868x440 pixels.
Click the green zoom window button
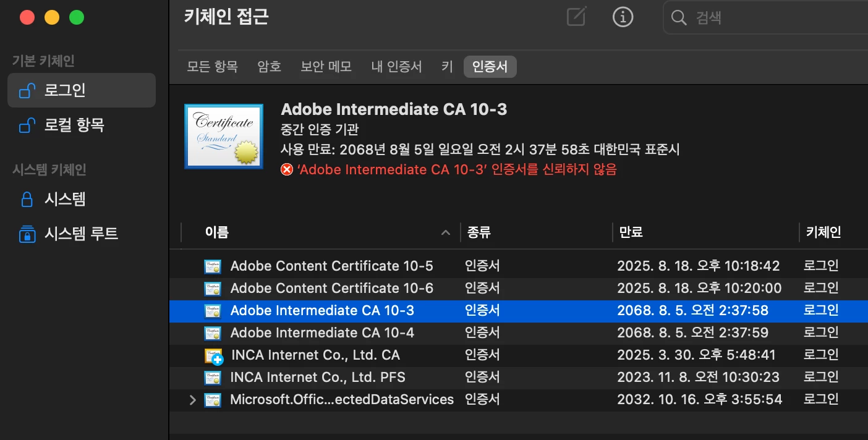coord(77,17)
